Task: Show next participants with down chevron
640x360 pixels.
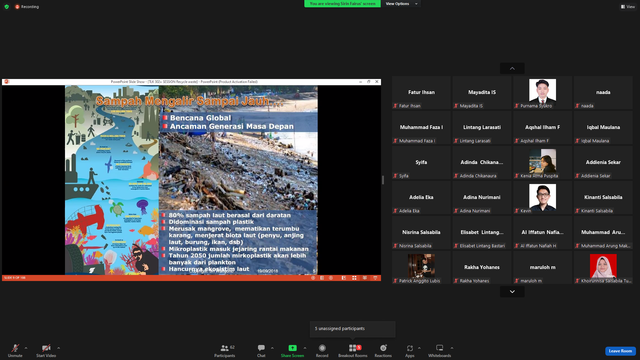Action: pos(512,291)
